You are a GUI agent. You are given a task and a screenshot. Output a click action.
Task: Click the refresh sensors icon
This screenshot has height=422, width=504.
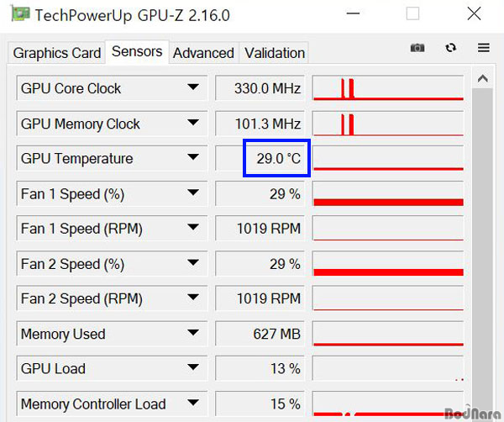click(x=450, y=49)
